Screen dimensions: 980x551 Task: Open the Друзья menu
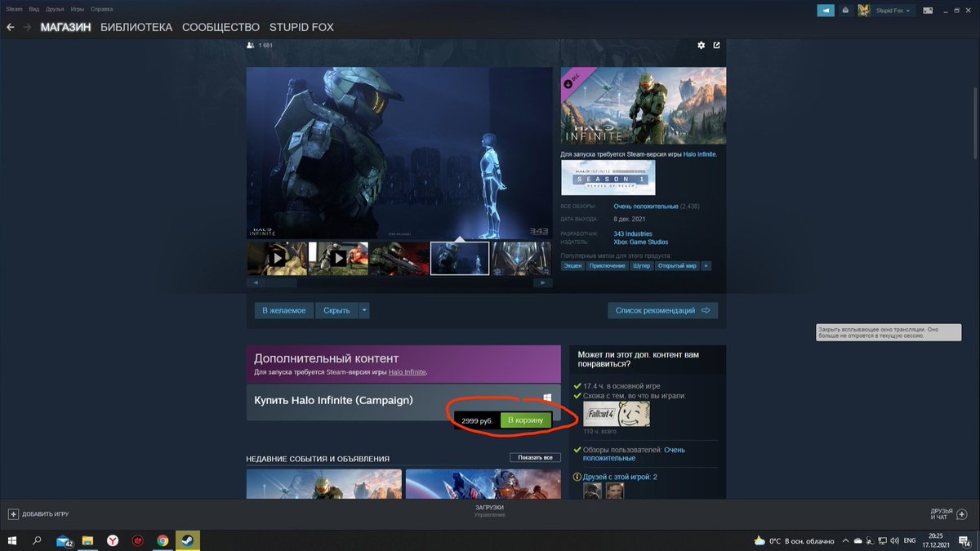[x=55, y=9]
